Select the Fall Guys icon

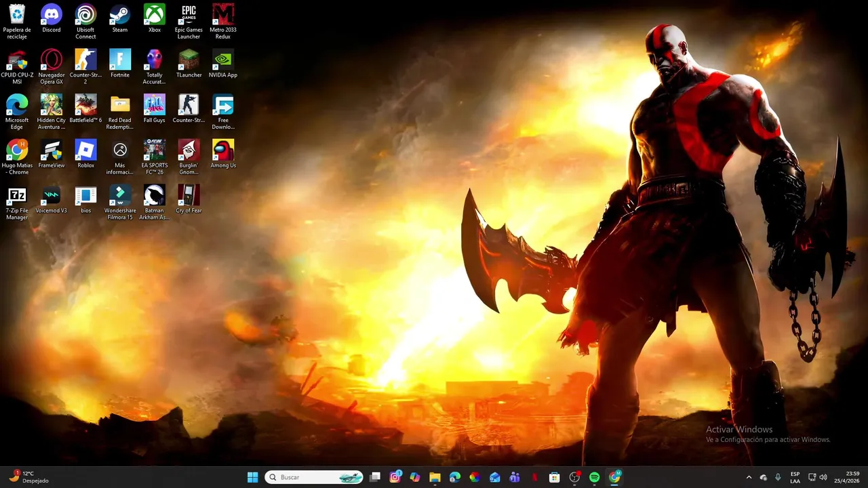[155, 109]
